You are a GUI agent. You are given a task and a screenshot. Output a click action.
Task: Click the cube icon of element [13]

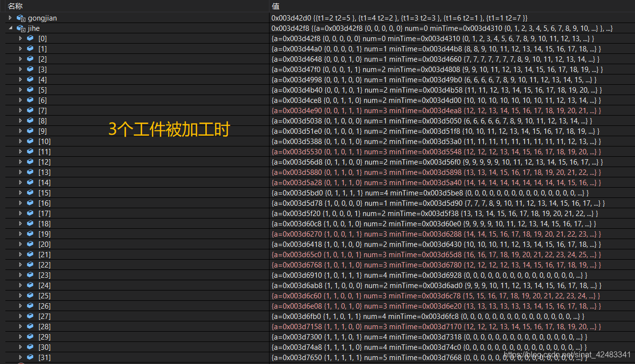30,172
